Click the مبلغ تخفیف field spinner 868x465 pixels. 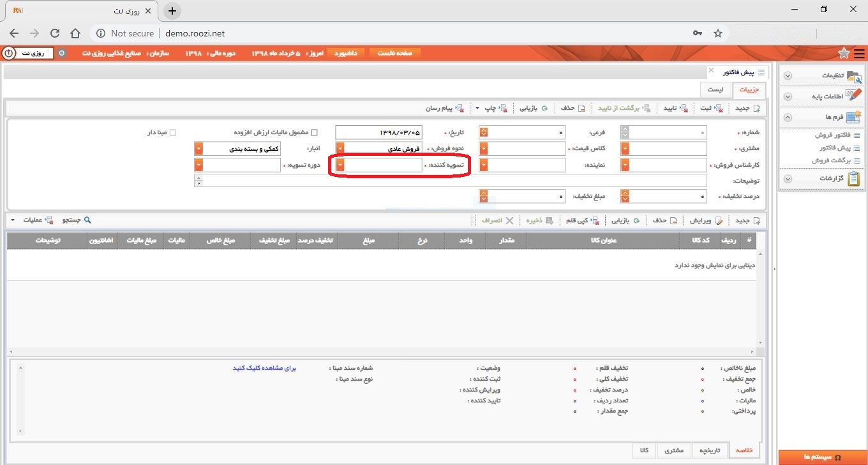tap(484, 196)
